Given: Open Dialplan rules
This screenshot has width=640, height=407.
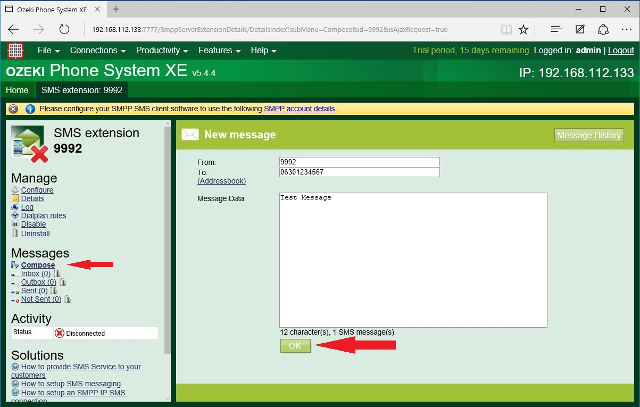Looking at the screenshot, I should tap(43, 216).
